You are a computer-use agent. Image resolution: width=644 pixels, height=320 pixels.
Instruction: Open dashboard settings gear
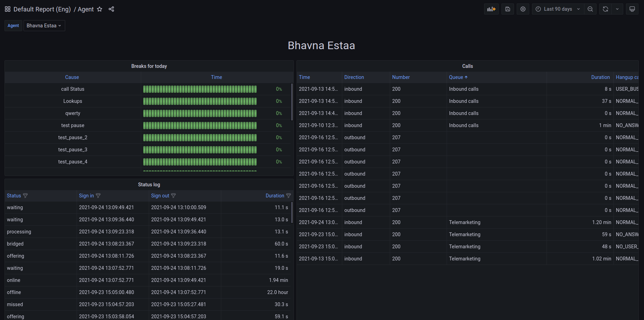[523, 9]
